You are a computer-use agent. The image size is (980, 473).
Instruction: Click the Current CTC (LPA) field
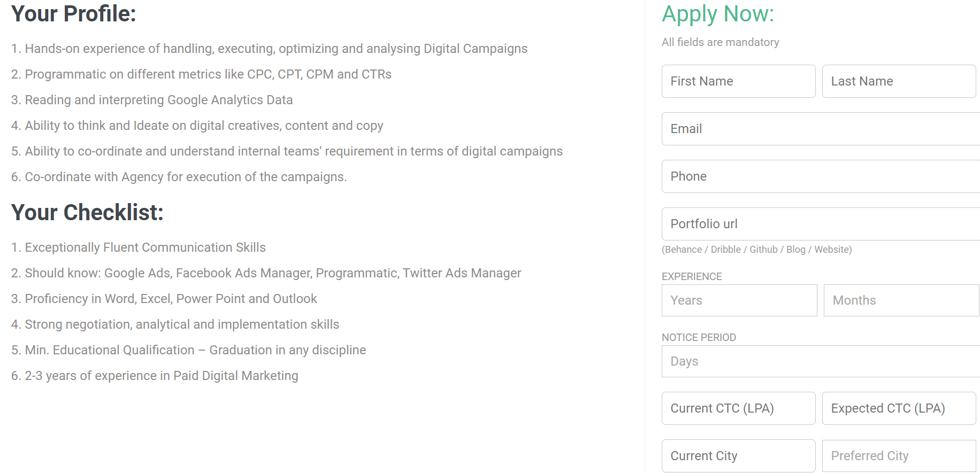click(738, 408)
